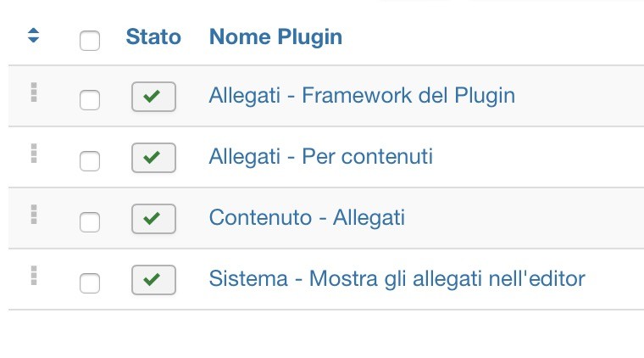Screen dimensions: 644x358
Task: Edit the Contenuto - Allegati plugin
Action: point(307,217)
